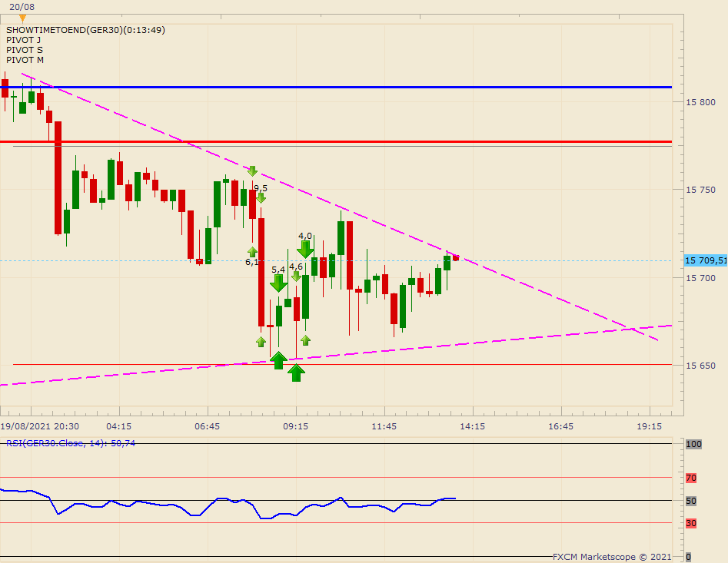
Task: Select the PIVOT J indicator label
Action: 23,40
